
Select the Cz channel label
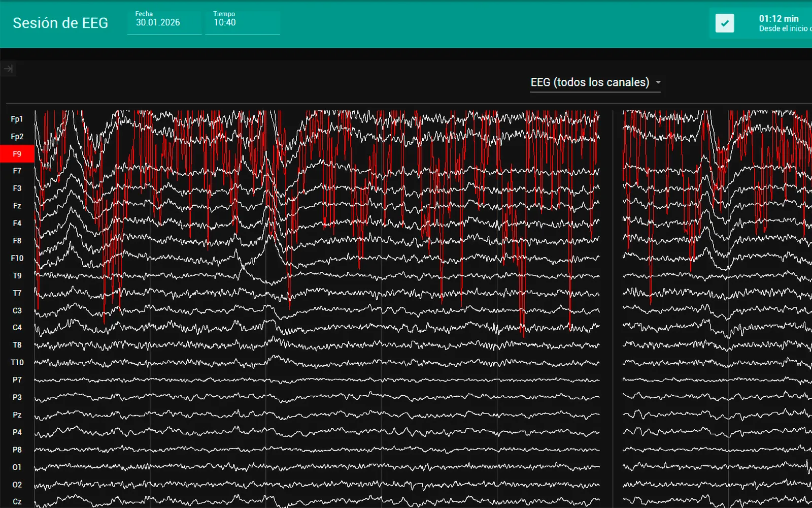(17, 501)
